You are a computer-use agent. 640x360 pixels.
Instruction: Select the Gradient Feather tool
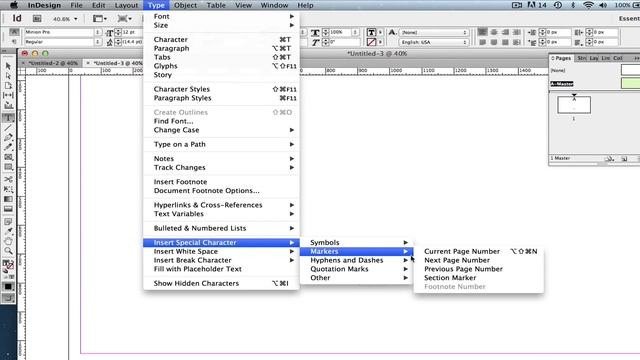(8, 209)
